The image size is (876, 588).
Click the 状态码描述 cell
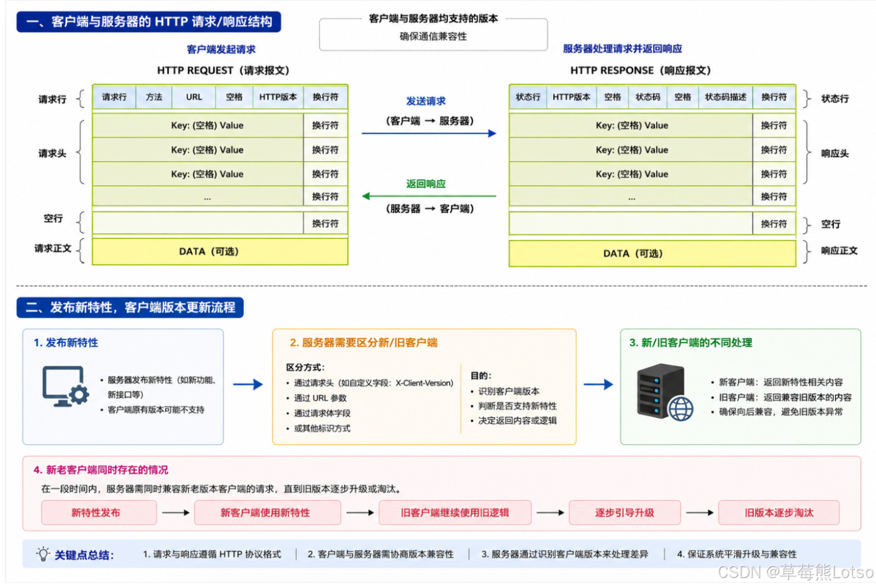pyautogui.click(x=725, y=97)
